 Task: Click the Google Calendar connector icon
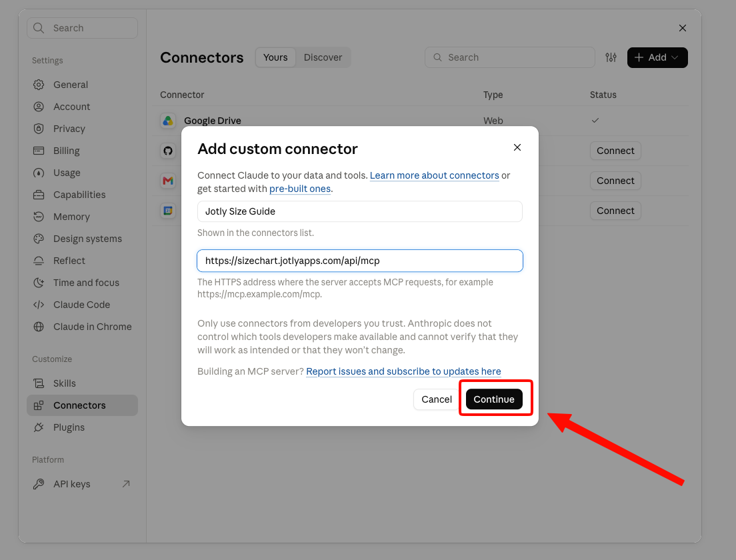point(167,211)
